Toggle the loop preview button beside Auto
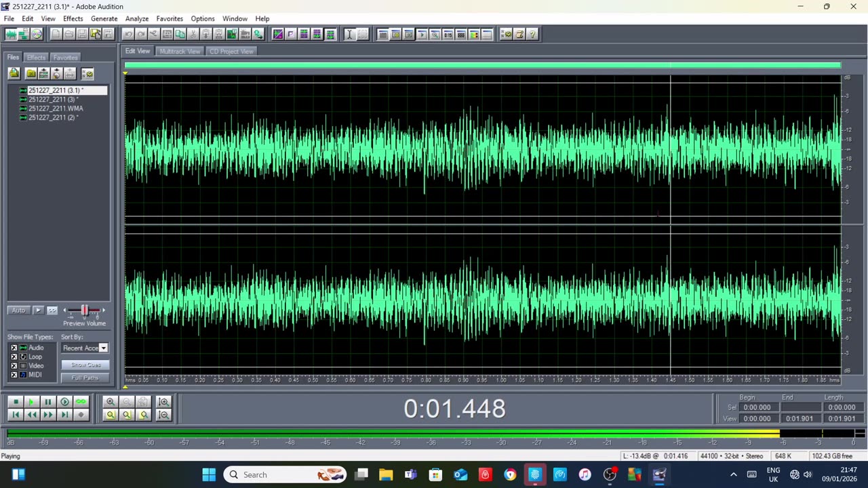This screenshot has height=488, width=868. pos(52,310)
